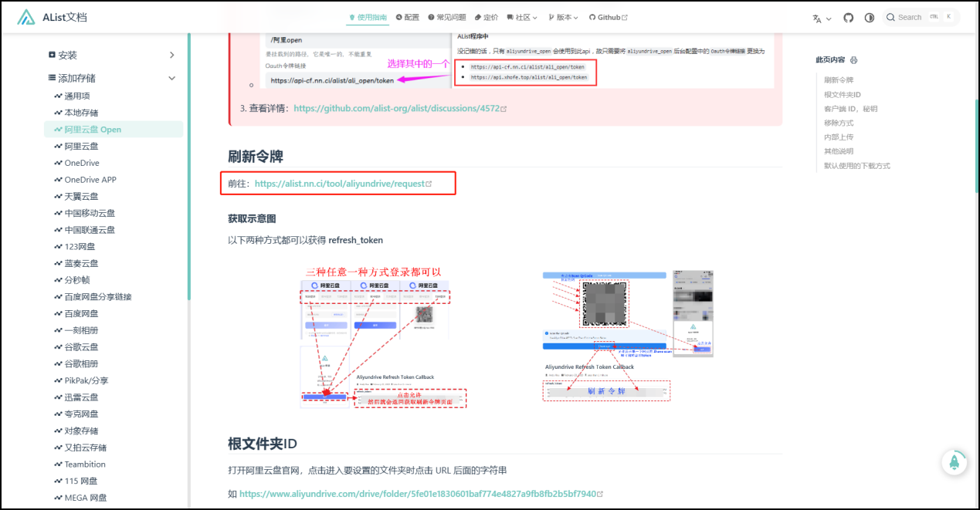Open the language selection dropdown
The image size is (980, 510).
821,18
